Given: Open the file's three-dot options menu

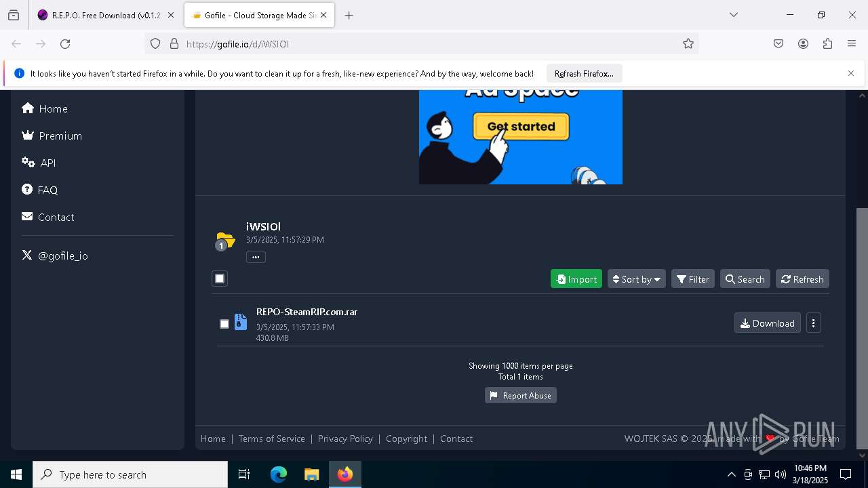Looking at the screenshot, I should click(x=813, y=323).
